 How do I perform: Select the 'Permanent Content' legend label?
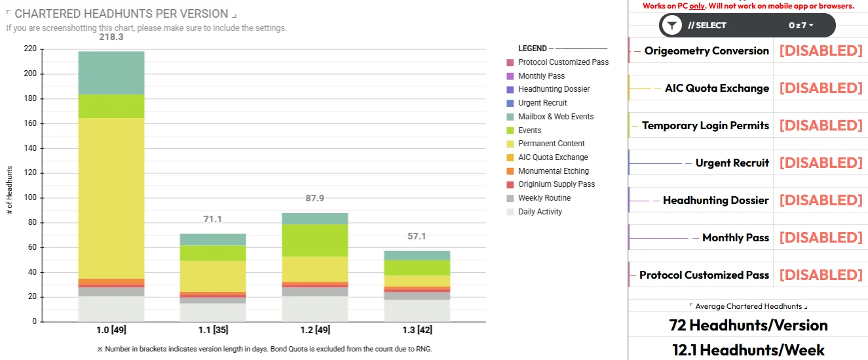[x=552, y=144]
